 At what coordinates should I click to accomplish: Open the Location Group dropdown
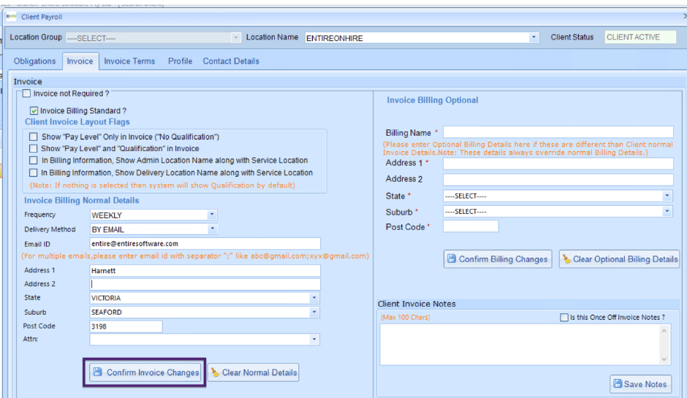coord(236,38)
